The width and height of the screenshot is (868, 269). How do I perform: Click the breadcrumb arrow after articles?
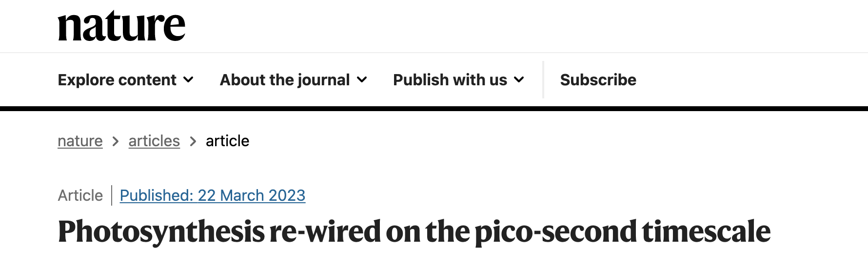[x=193, y=141]
